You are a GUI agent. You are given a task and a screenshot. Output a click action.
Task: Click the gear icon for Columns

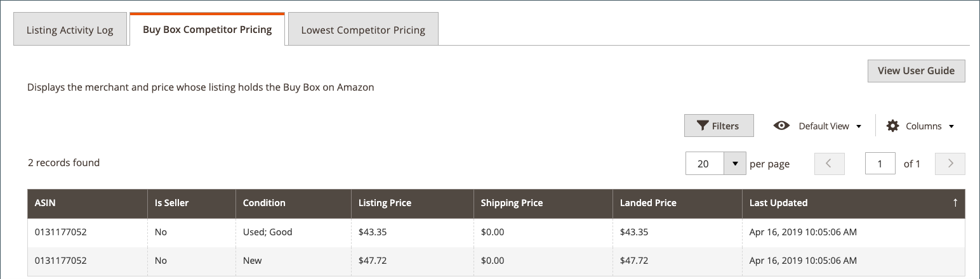coord(892,126)
